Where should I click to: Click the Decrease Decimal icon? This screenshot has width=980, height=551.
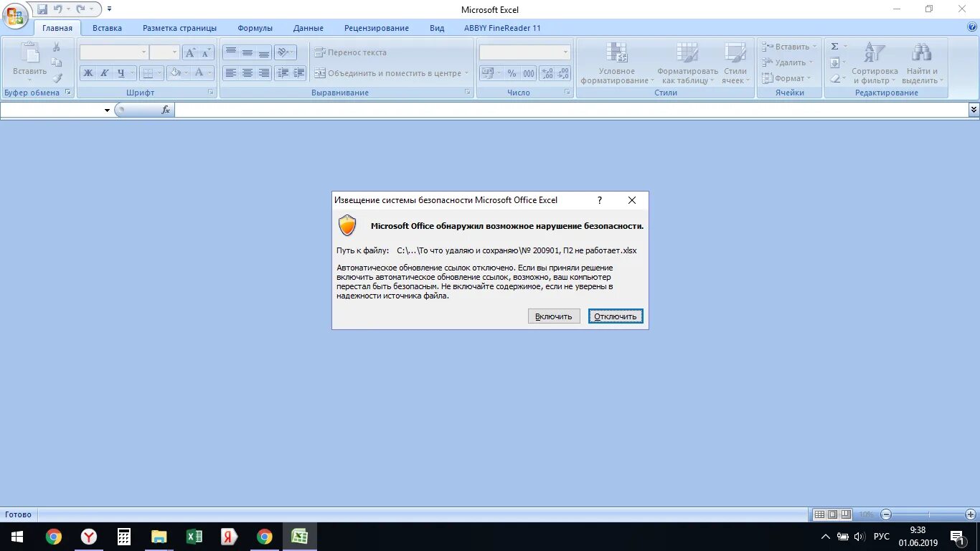563,73
